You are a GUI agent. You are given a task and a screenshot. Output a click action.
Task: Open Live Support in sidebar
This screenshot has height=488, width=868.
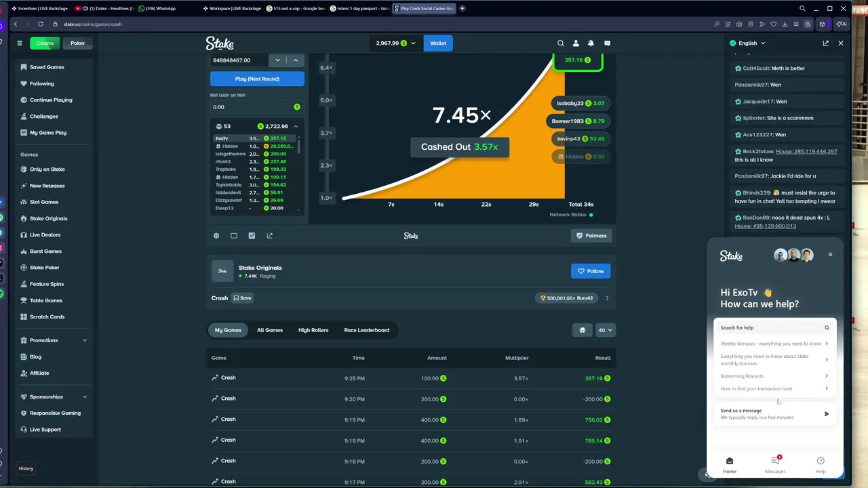click(45, 430)
